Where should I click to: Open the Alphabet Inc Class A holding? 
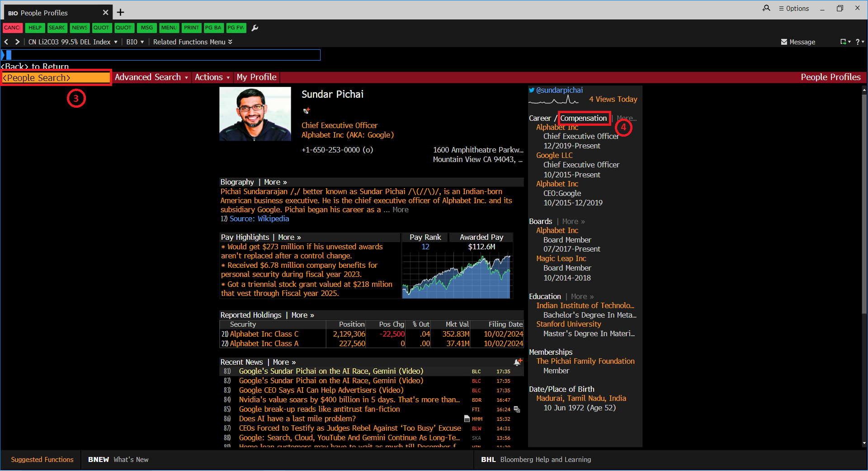(264, 343)
